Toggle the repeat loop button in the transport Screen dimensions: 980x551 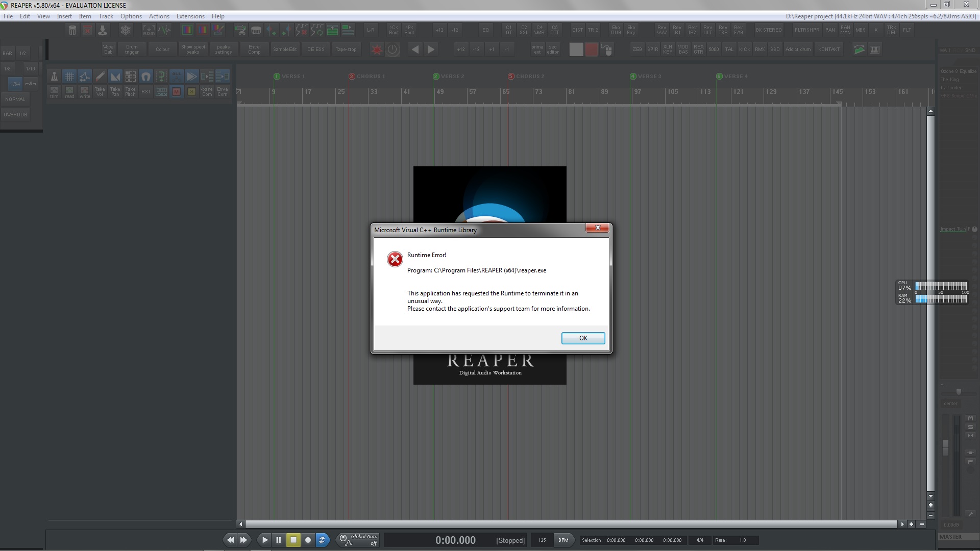coord(322,540)
